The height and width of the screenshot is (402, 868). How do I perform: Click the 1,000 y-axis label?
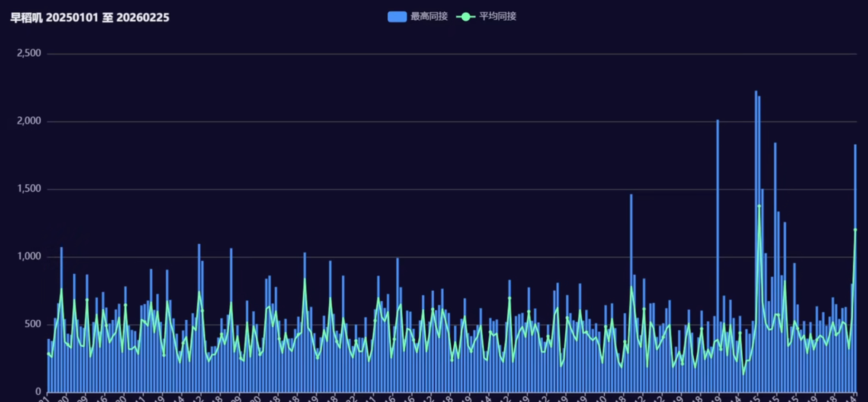(29, 257)
